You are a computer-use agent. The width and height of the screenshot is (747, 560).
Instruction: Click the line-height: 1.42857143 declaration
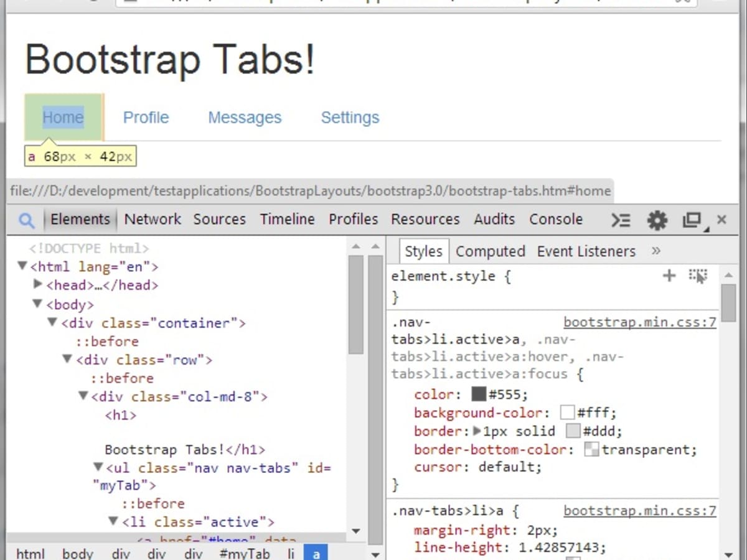(510, 548)
